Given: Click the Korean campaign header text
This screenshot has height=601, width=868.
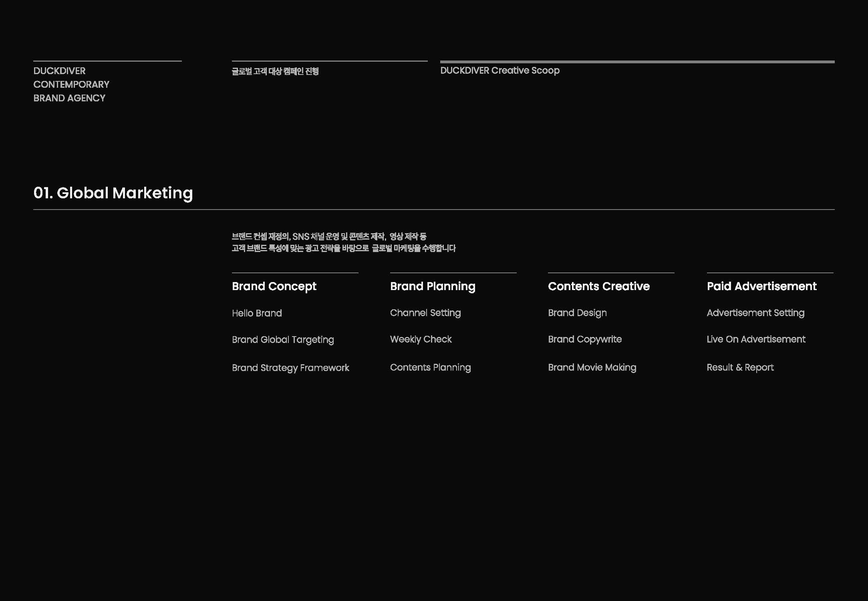Looking at the screenshot, I should [275, 72].
